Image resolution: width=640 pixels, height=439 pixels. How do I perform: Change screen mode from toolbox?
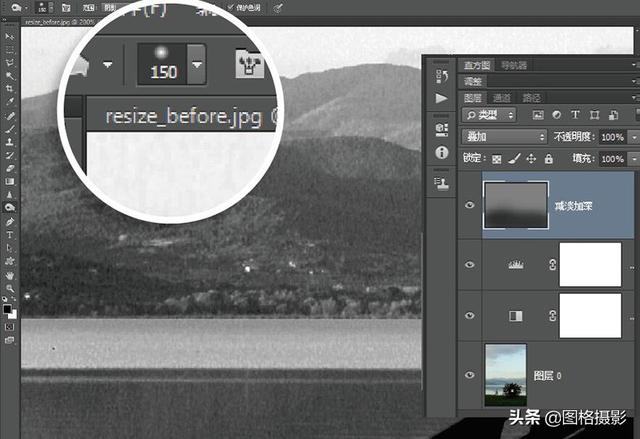[9, 340]
